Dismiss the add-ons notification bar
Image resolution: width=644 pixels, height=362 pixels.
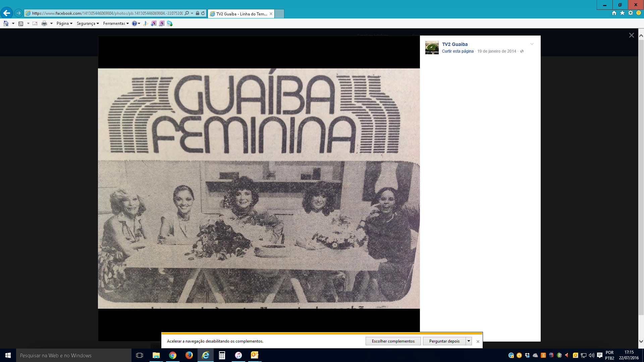478,342
